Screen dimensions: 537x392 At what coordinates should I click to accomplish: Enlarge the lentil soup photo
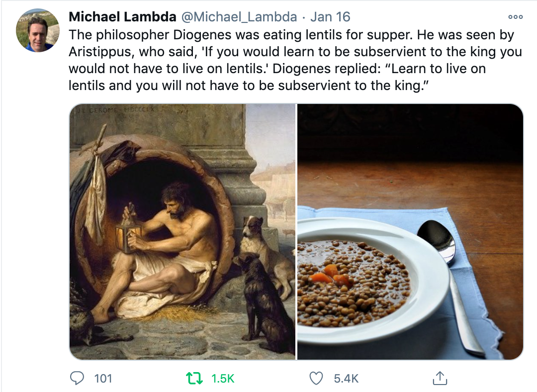[410, 231]
